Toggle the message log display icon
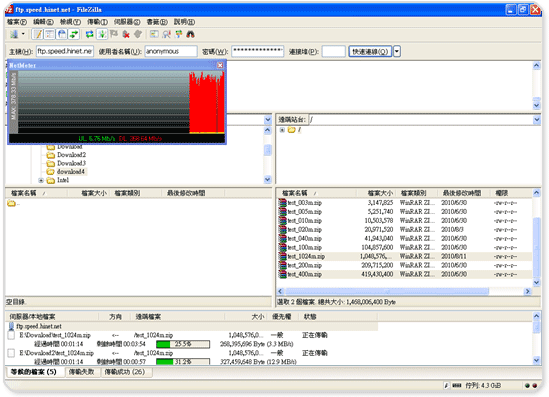The image size is (549, 397). click(38, 34)
